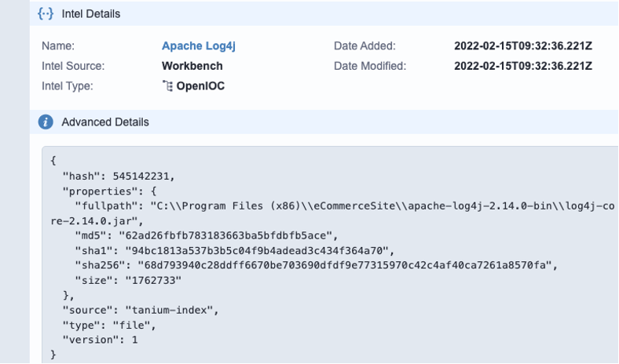Click the blue Advanced Details info icon

[46, 122]
